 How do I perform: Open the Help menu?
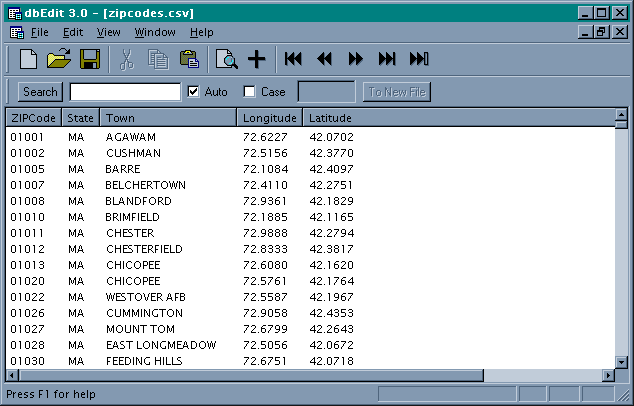point(202,32)
